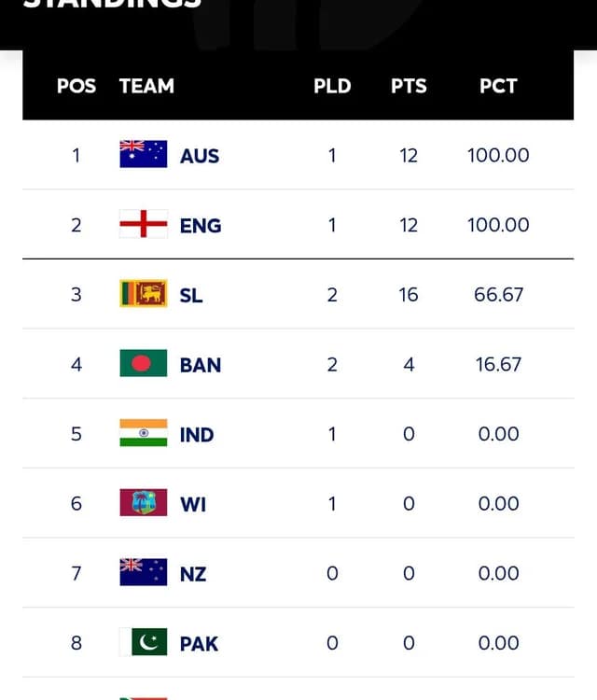
Task: Open the ENG team link
Action: pos(201,225)
